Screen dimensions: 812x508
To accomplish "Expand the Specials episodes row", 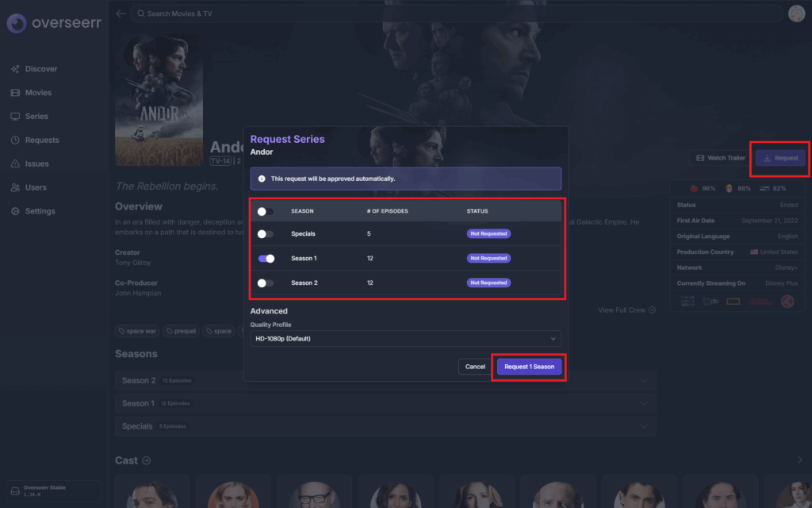I will 385,426.
